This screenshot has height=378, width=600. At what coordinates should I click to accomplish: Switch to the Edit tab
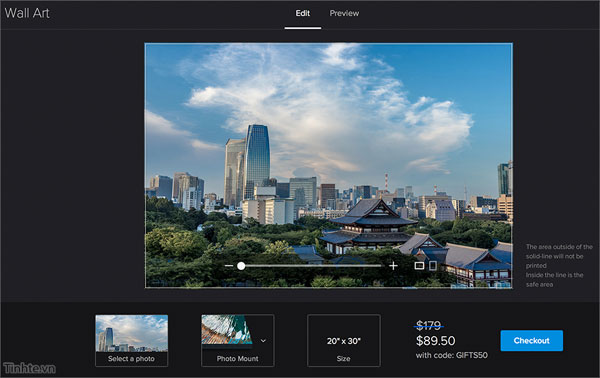click(302, 13)
